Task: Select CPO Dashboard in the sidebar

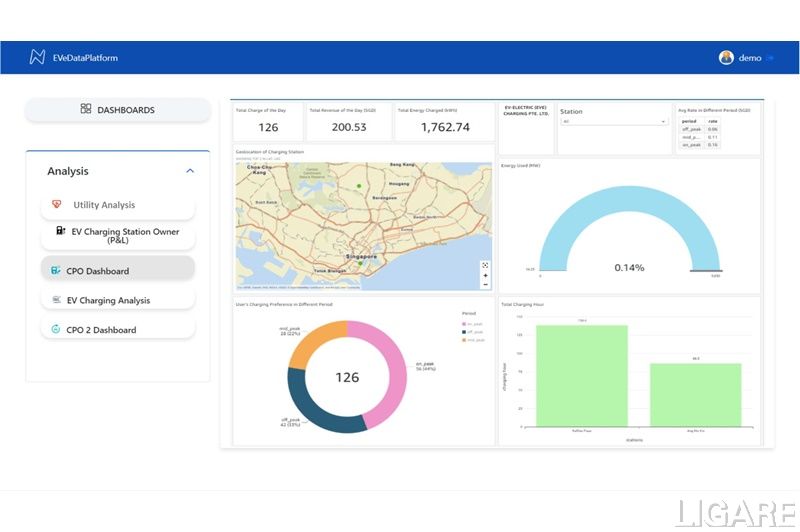Action: tap(118, 271)
